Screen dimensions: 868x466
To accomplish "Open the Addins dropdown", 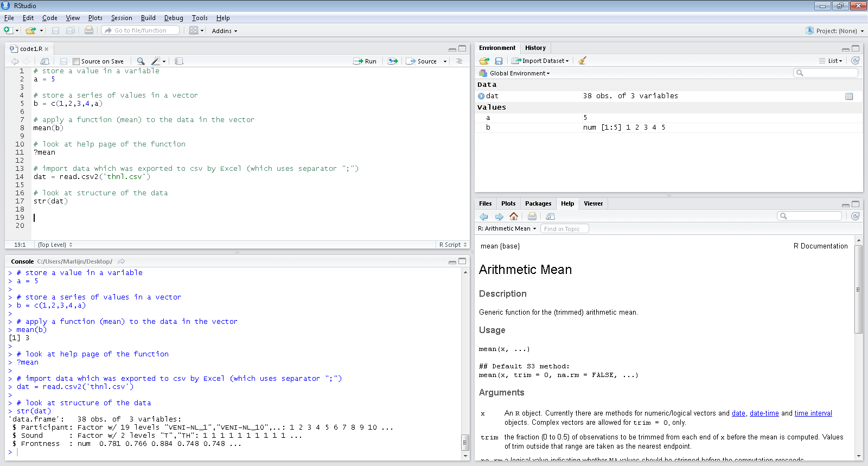I will (x=225, y=31).
